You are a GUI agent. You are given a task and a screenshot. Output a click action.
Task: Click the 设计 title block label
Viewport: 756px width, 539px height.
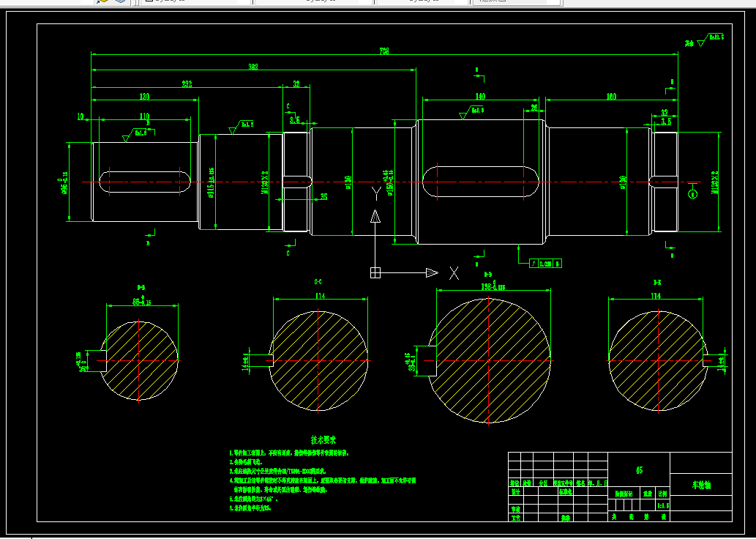[515, 492]
